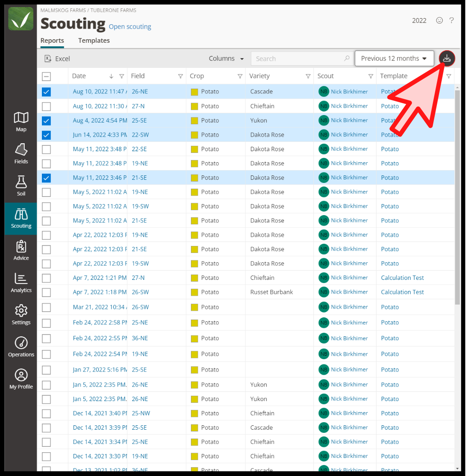Viewport: 466px width, 476px height.
Task: Export the reports with the Excel button
Action: click(x=57, y=59)
